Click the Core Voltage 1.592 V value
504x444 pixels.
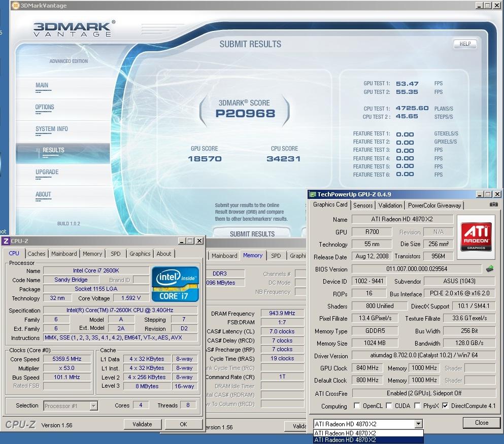tap(131, 298)
